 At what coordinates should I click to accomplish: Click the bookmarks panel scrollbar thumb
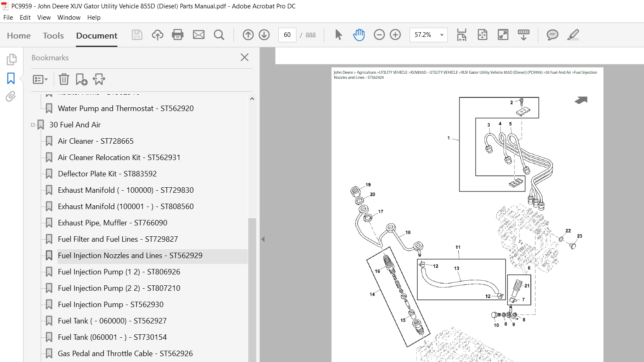pos(252,289)
